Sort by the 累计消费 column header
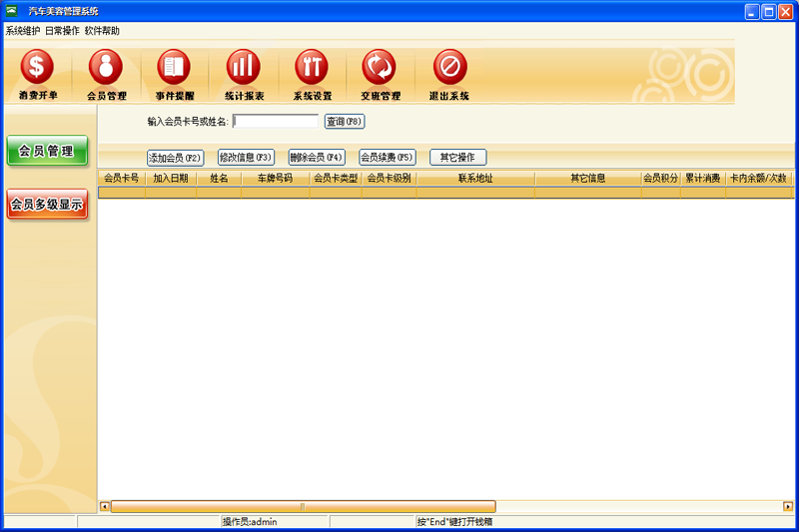This screenshot has height=532, width=799. point(703,179)
